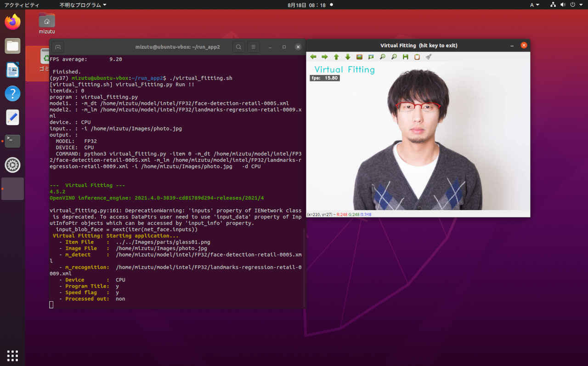Click the zoom x30 icon in the viewer toolbar
This screenshot has width=588, height=366.
(x=371, y=57)
